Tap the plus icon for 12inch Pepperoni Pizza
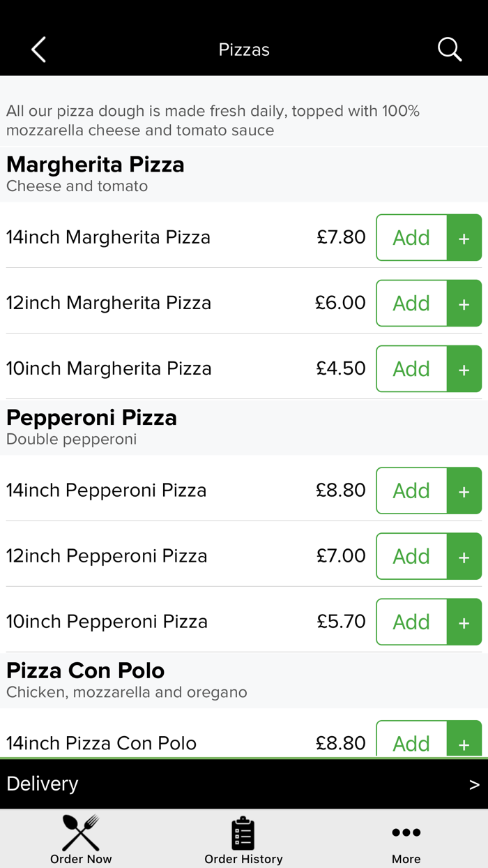Image resolution: width=488 pixels, height=868 pixels. [x=464, y=557]
